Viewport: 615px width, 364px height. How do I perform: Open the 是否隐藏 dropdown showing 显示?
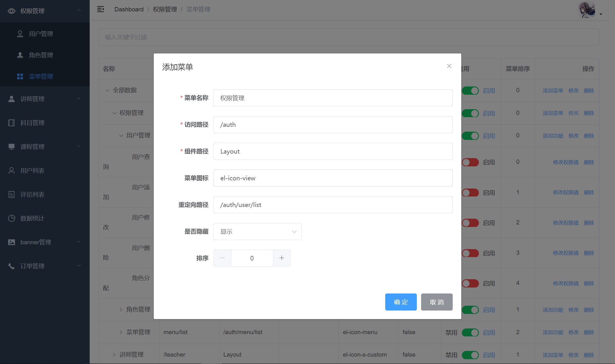pyautogui.click(x=257, y=231)
